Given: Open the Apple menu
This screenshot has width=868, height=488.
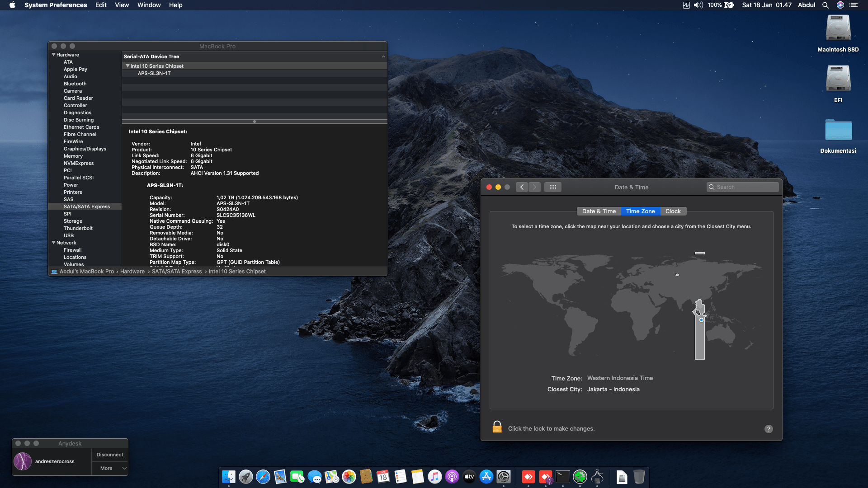Looking at the screenshot, I should (x=12, y=5).
